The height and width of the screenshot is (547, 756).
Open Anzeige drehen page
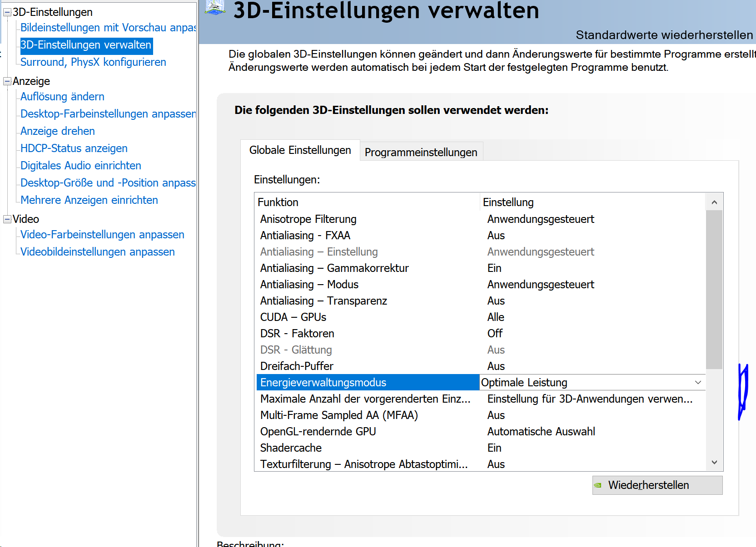pos(58,131)
